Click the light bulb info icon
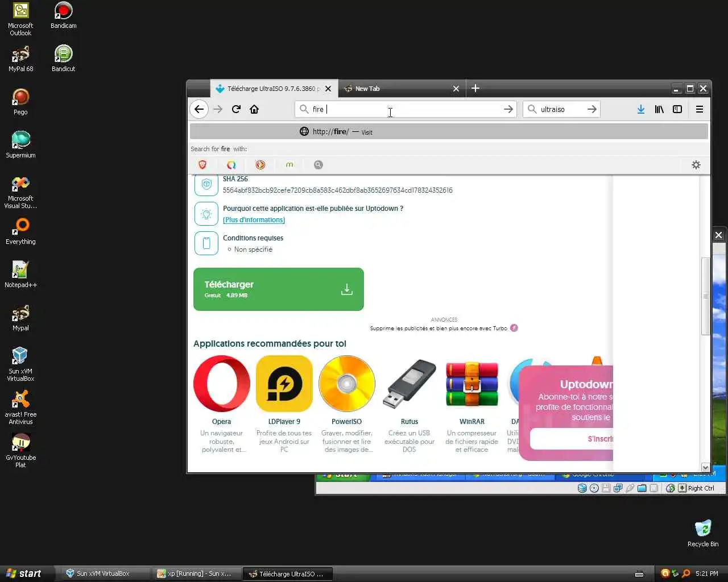 pos(206,214)
